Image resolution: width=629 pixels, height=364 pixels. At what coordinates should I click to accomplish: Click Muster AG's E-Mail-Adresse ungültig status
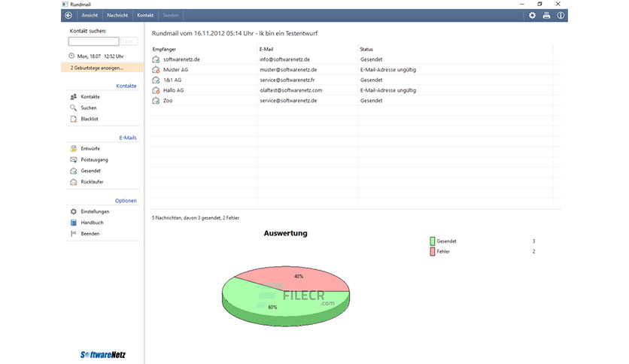coord(388,70)
